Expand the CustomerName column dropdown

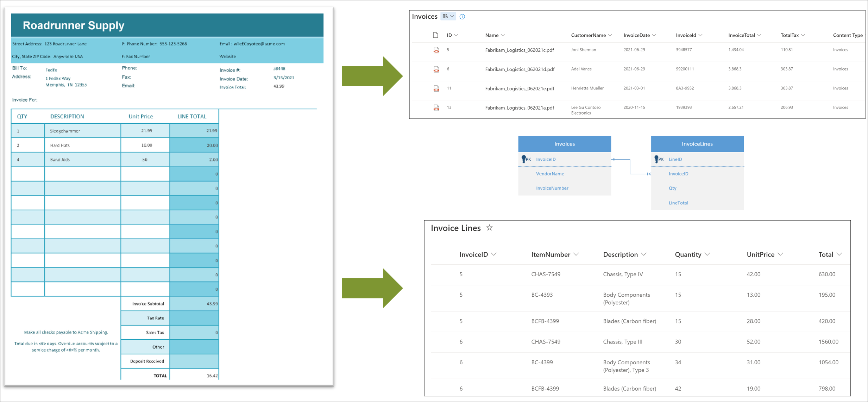click(610, 35)
